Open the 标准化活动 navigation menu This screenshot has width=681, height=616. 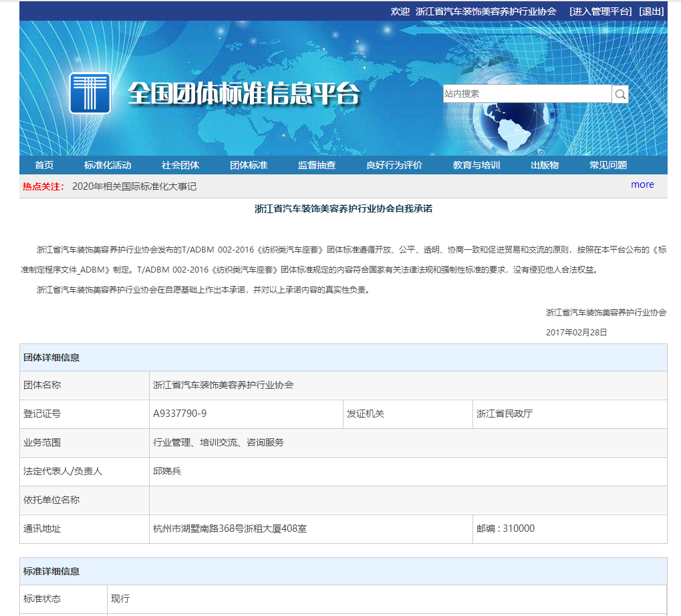pos(108,164)
